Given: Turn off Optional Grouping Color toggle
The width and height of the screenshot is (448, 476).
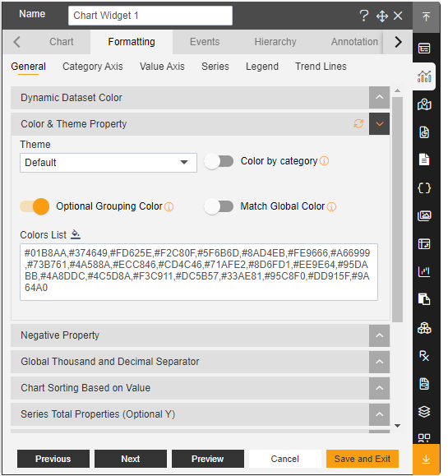Looking at the screenshot, I should tap(35, 206).
